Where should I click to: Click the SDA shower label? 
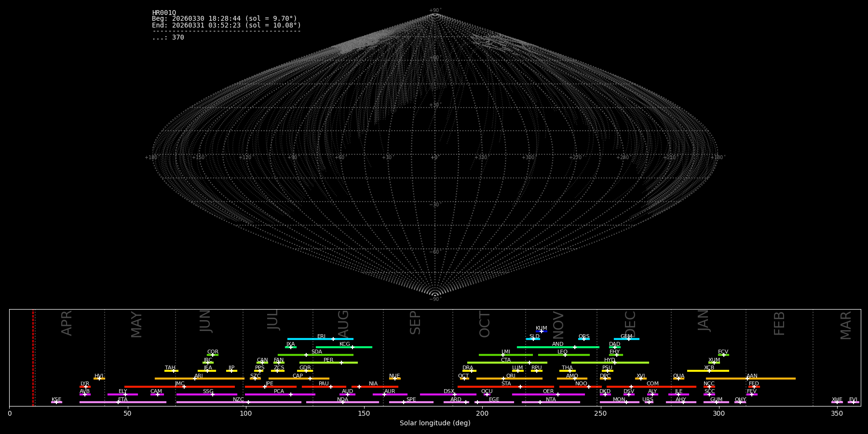317,352
